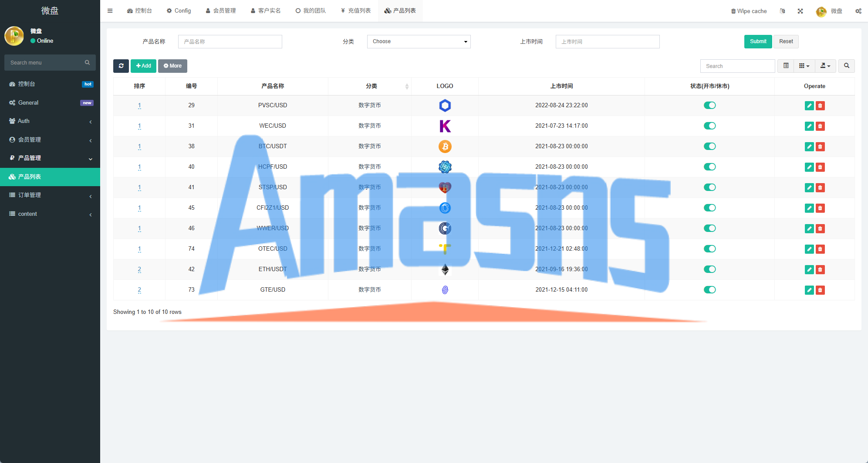
Task: Edit the BTC/USDT row pencil icon
Action: tap(809, 146)
